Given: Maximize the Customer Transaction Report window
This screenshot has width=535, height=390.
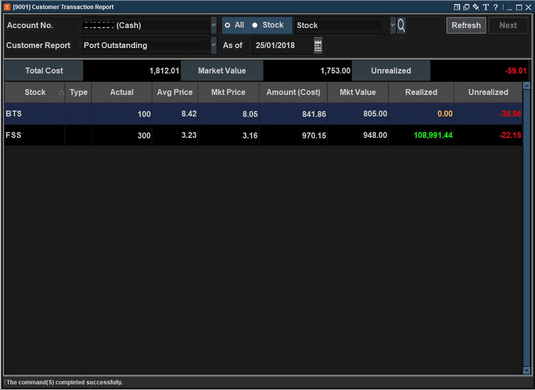Looking at the screenshot, I should 519,7.
